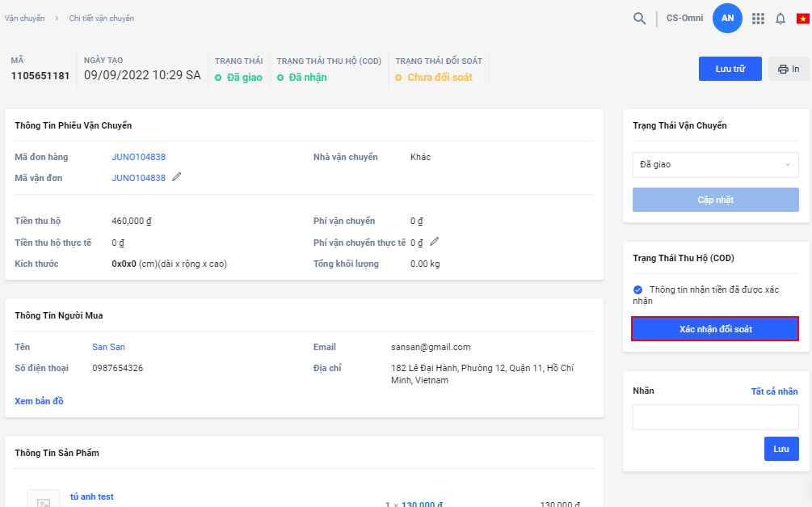Click the search magnifier icon
This screenshot has width=812, height=507.
coord(639,19)
